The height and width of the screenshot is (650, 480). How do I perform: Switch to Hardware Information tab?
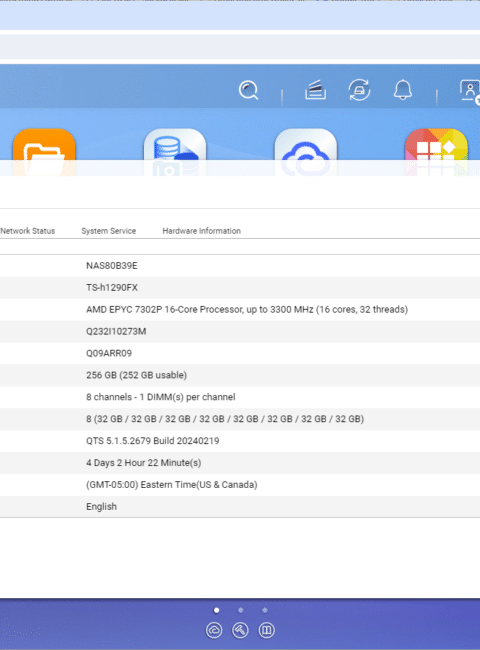tap(201, 231)
